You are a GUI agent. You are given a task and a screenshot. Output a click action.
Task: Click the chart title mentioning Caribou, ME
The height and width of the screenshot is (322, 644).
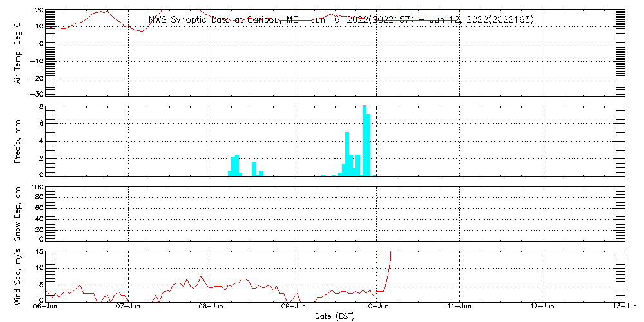click(x=341, y=20)
